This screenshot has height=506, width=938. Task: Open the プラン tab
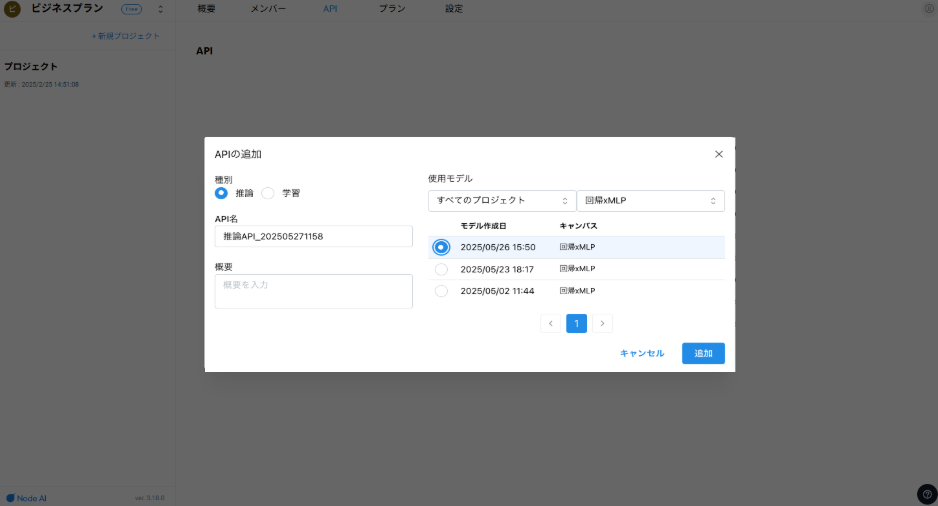click(x=392, y=8)
